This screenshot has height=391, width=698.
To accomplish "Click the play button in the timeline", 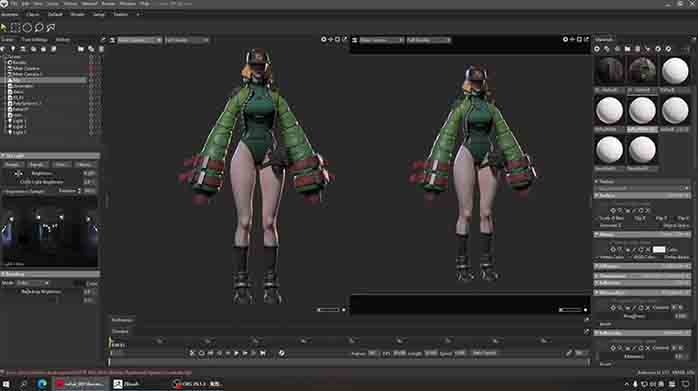I will click(x=236, y=353).
